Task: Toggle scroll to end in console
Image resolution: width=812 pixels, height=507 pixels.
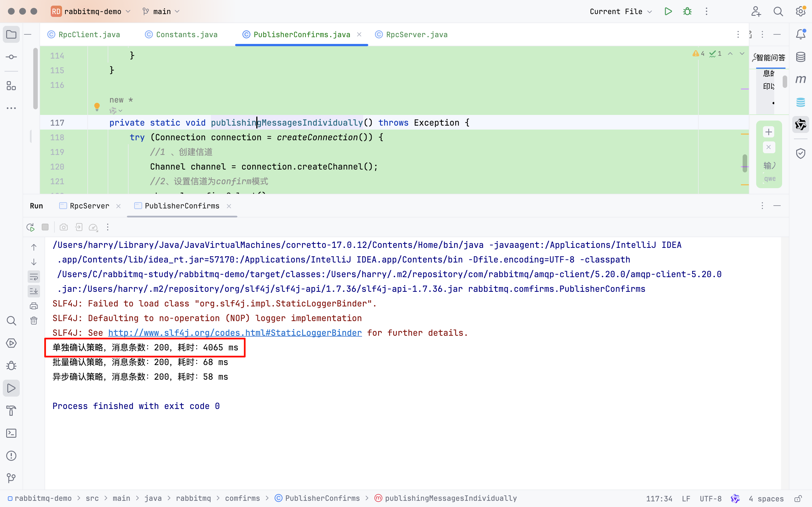Action: click(34, 291)
